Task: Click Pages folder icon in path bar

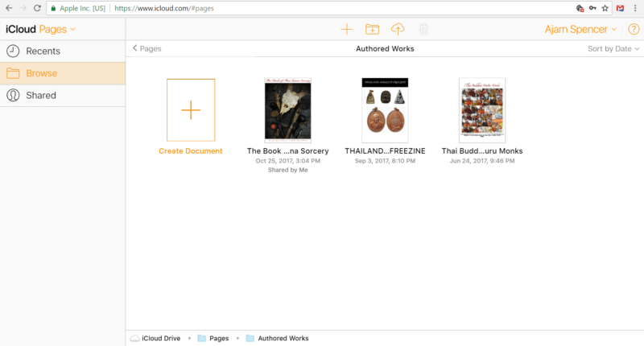Action: [x=202, y=338]
